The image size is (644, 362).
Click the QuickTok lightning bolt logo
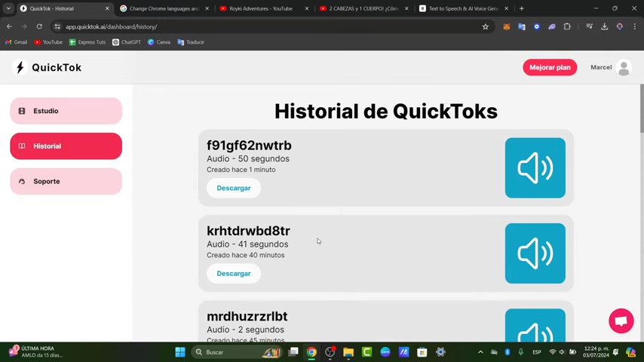click(x=20, y=67)
